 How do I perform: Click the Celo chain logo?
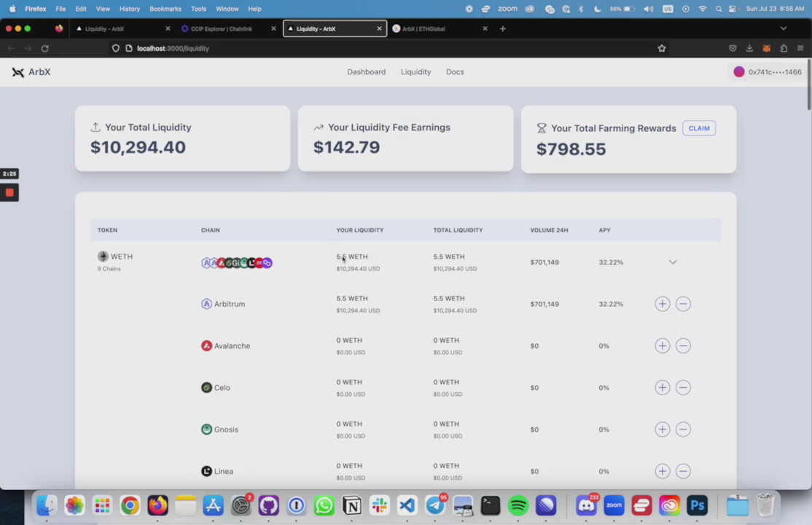[206, 388]
